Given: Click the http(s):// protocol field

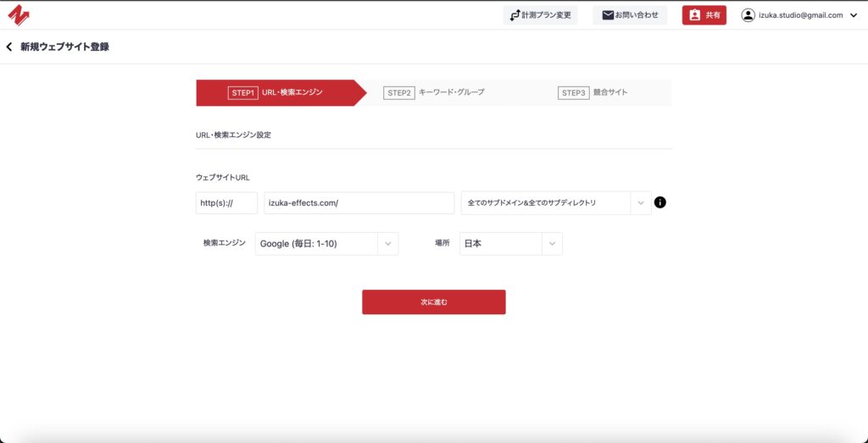Looking at the screenshot, I should [226, 203].
